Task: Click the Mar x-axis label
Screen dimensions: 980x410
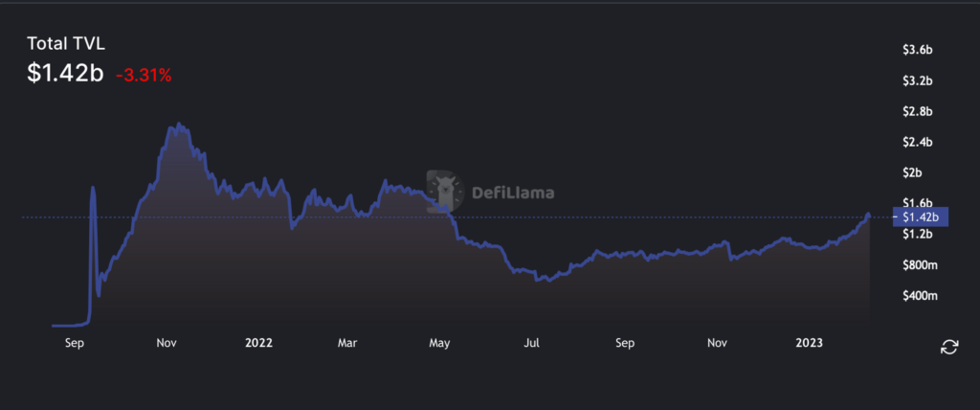Action: 346,343
